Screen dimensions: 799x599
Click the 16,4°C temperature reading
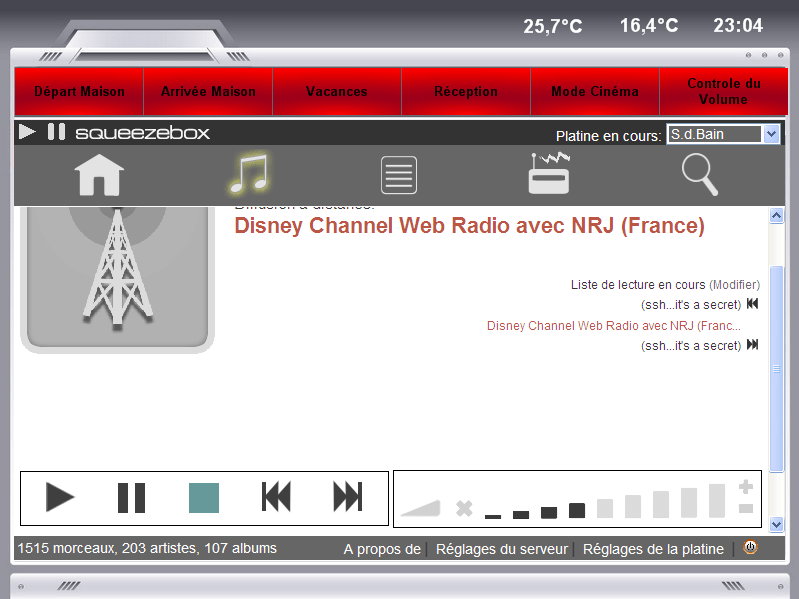(x=649, y=25)
